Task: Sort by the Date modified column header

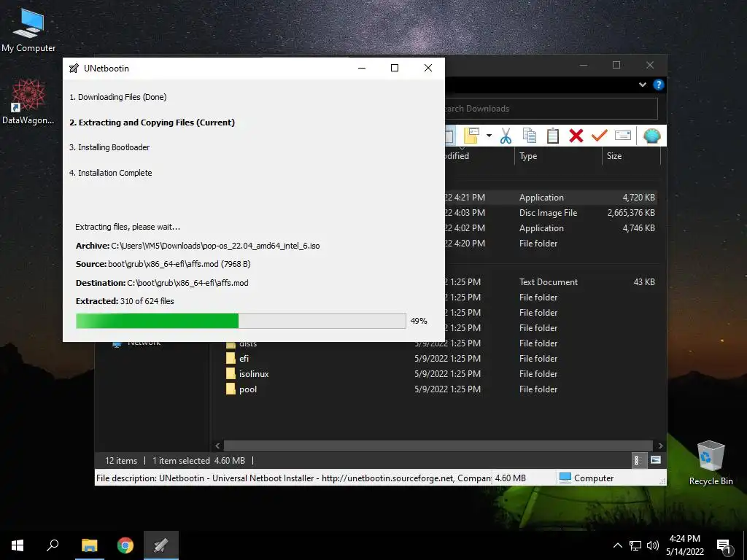Action: pos(479,156)
